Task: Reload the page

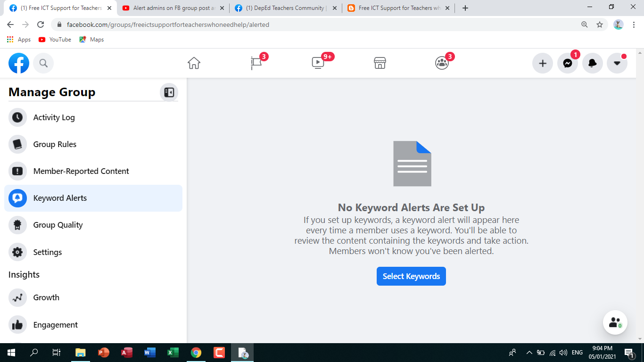Action: [41, 25]
